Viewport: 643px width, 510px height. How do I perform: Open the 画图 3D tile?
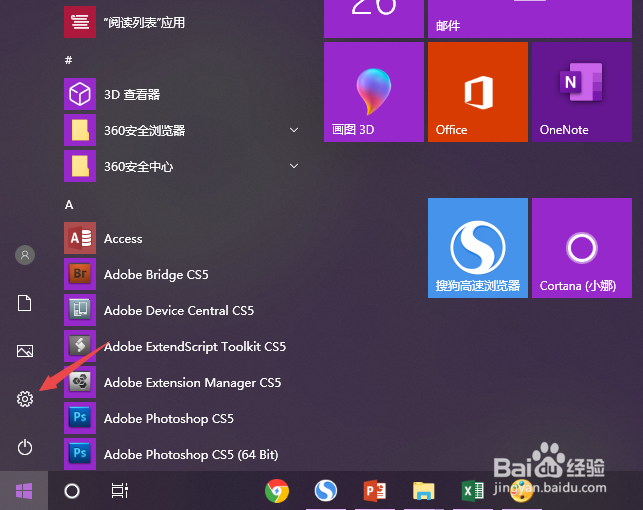(374, 92)
